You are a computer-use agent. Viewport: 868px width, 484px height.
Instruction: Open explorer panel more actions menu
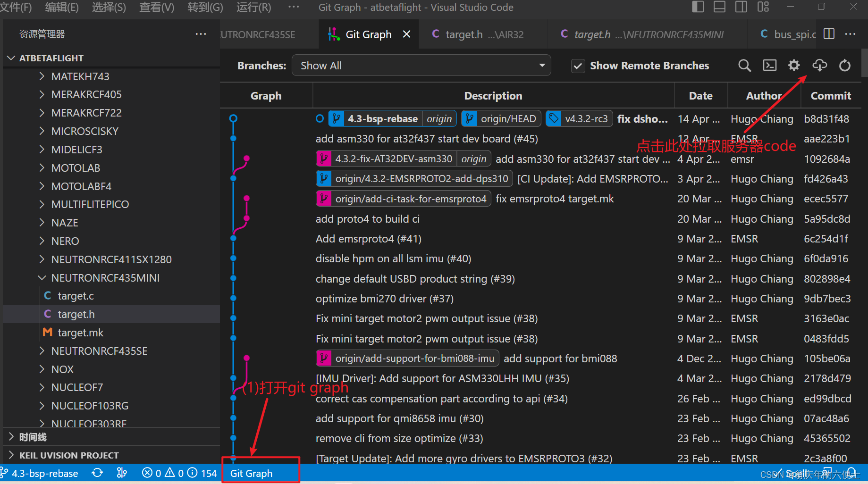tap(201, 34)
